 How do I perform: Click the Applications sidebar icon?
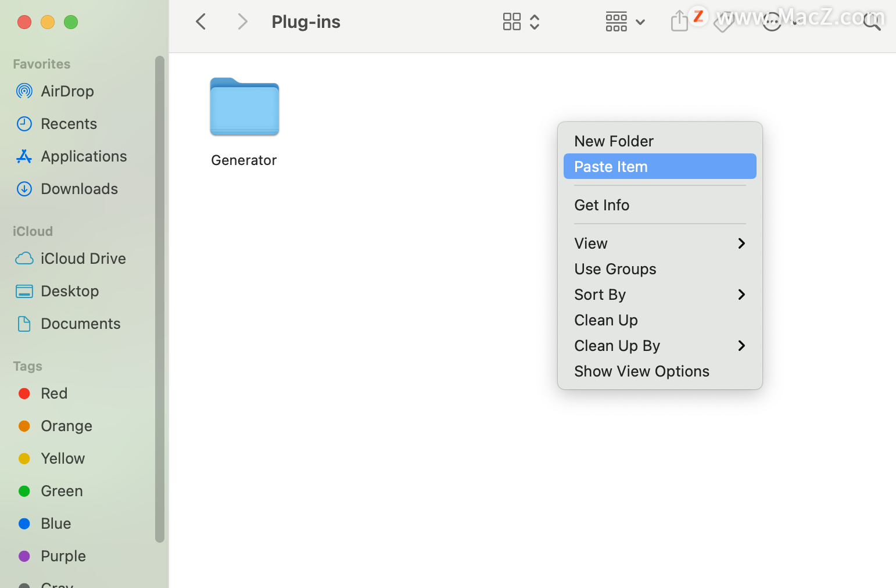pos(24,156)
